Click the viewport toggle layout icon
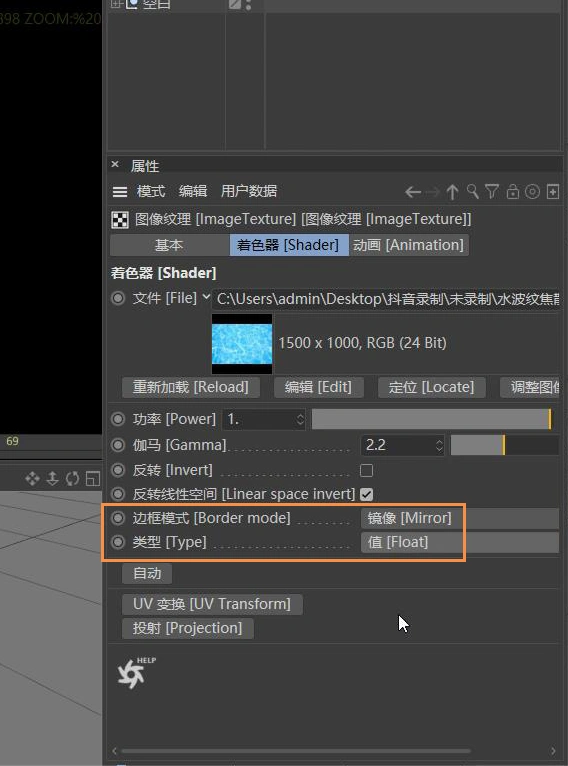Image resolution: width=568 pixels, height=766 pixels. pos(92,478)
